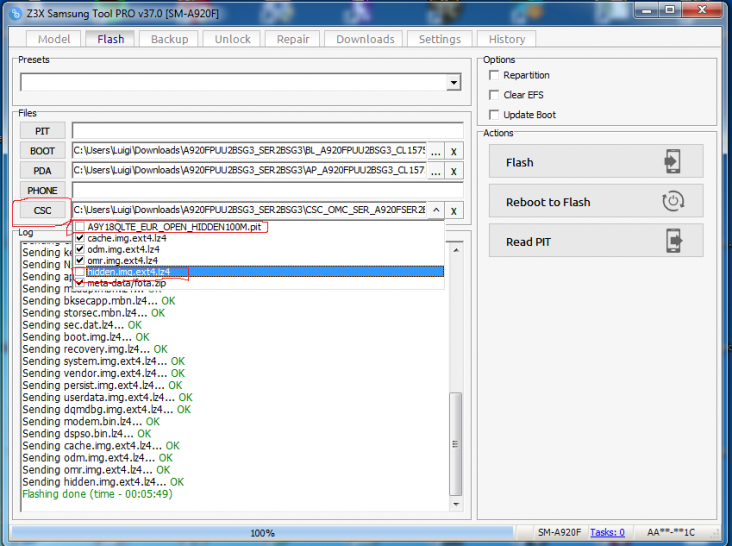
Task: Collapse the CSC file list arrow
Action: coord(436,210)
